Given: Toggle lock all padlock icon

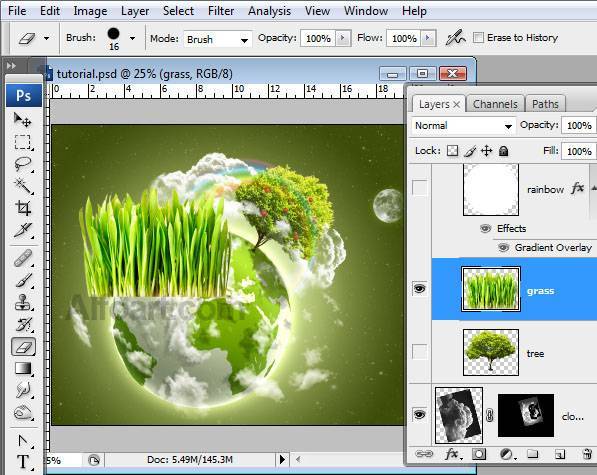Looking at the screenshot, I should click(x=503, y=151).
